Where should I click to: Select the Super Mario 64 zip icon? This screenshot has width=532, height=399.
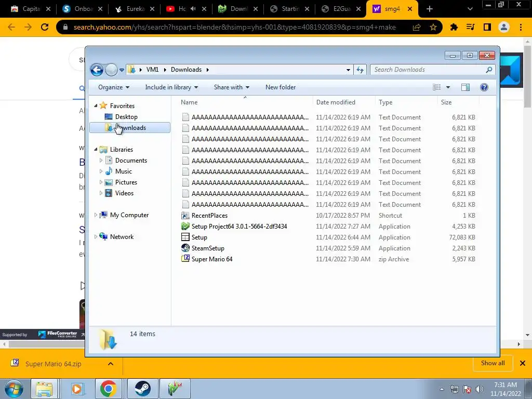click(x=185, y=259)
